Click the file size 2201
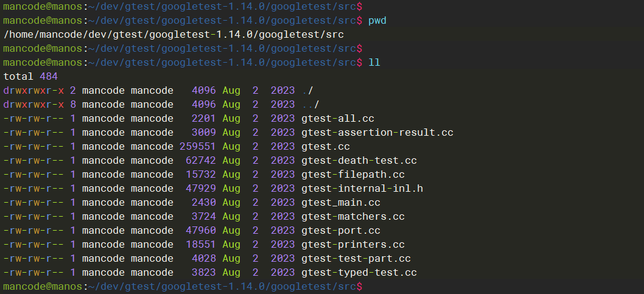Screen dimensions: 644x294 [x=204, y=119]
